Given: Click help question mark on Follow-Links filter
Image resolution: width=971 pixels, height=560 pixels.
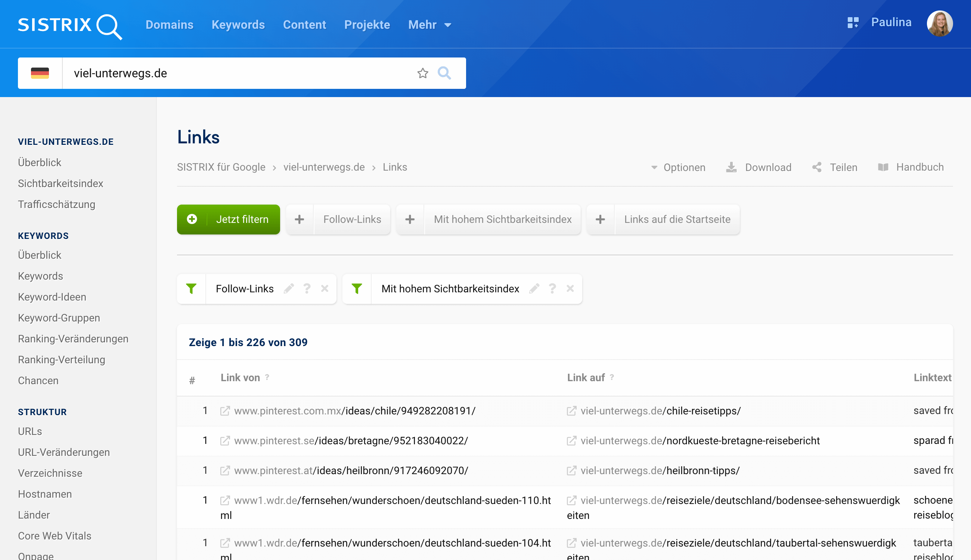Looking at the screenshot, I should [x=307, y=289].
